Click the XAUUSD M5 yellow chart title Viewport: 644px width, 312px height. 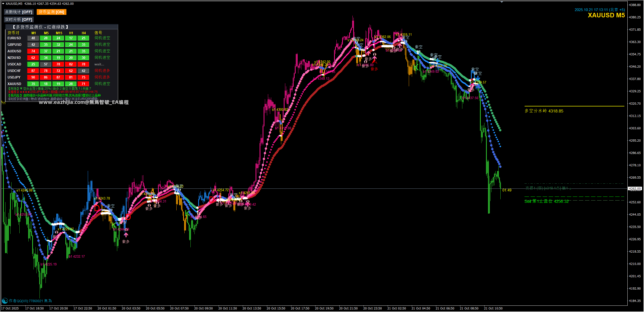(606, 15)
